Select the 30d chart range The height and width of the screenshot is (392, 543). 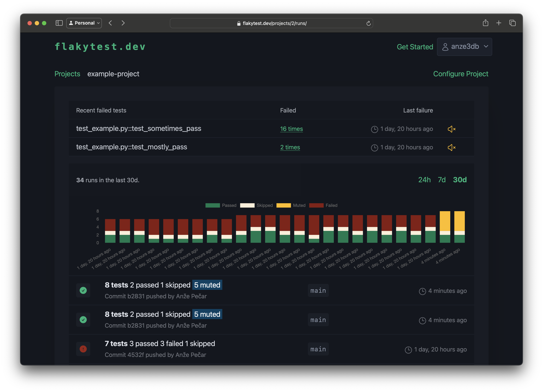pyautogui.click(x=460, y=180)
